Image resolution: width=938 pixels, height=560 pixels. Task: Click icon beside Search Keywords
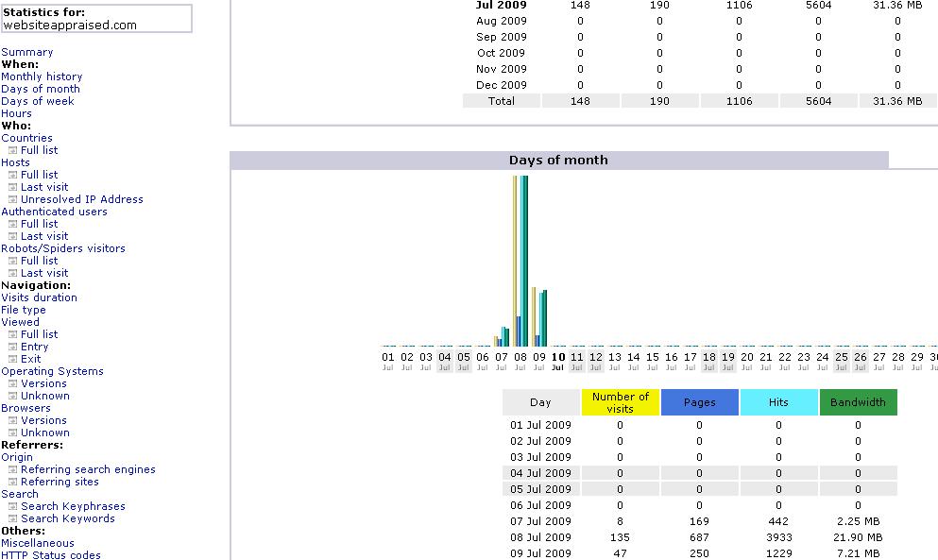coord(12,518)
